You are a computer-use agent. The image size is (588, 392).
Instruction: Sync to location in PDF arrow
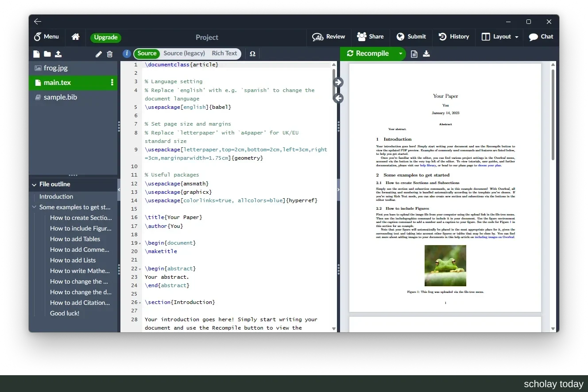tap(338, 82)
